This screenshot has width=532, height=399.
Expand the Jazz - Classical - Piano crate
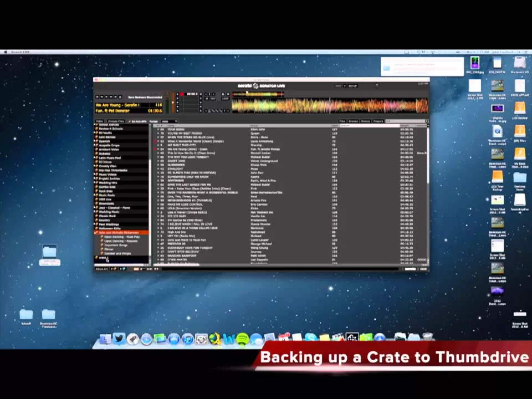pyautogui.click(x=95, y=208)
